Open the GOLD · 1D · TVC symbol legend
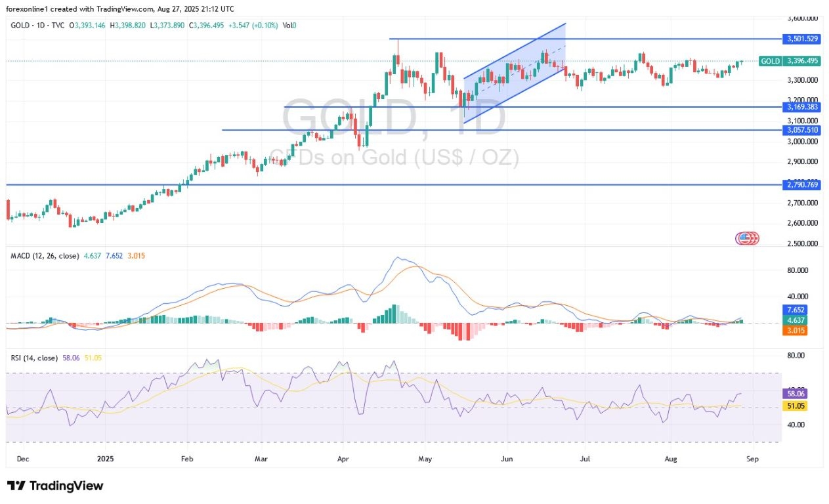 [x=39, y=26]
